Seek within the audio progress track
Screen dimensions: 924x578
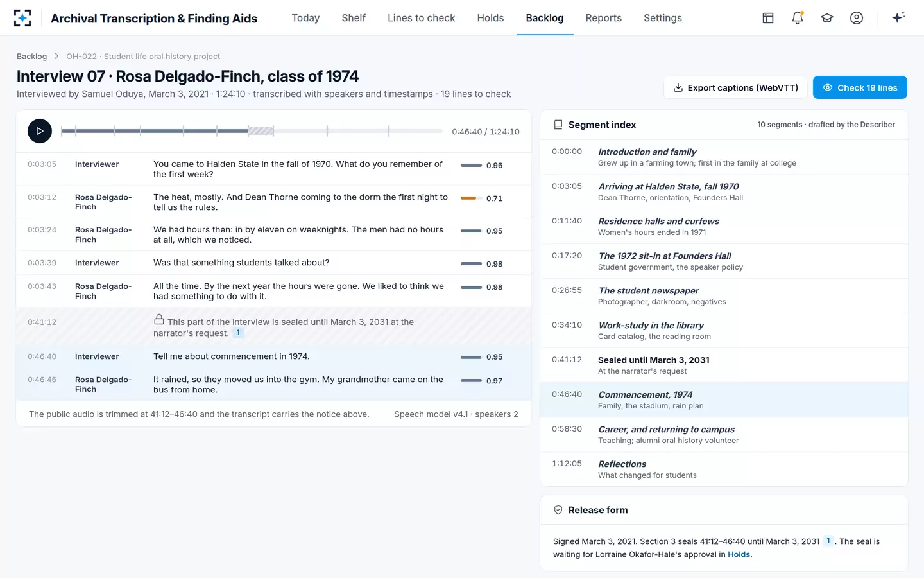(252, 131)
